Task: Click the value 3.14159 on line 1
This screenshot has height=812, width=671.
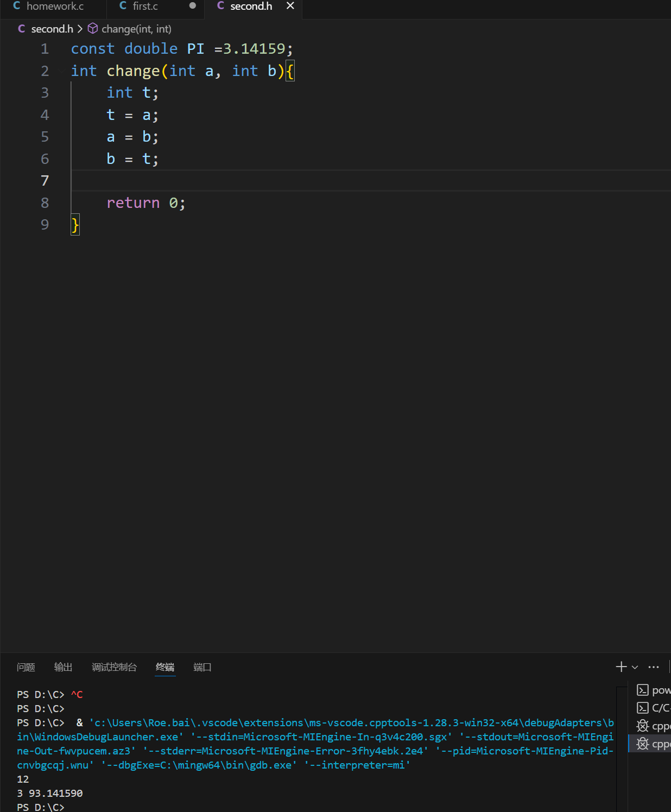Action: [254, 49]
